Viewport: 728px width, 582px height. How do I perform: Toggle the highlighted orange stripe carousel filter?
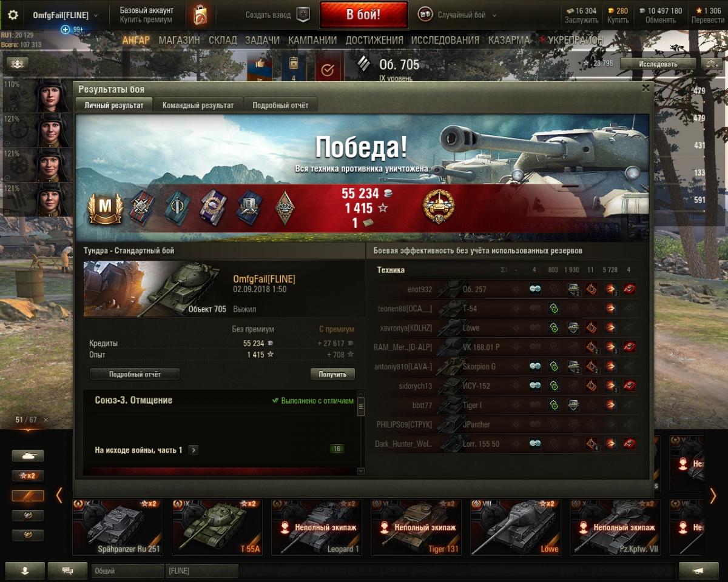28,495
